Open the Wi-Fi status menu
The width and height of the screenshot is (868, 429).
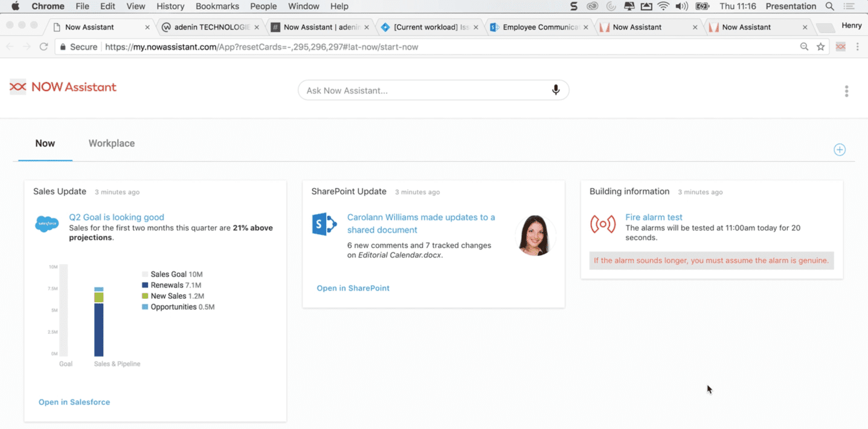[663, 6]
